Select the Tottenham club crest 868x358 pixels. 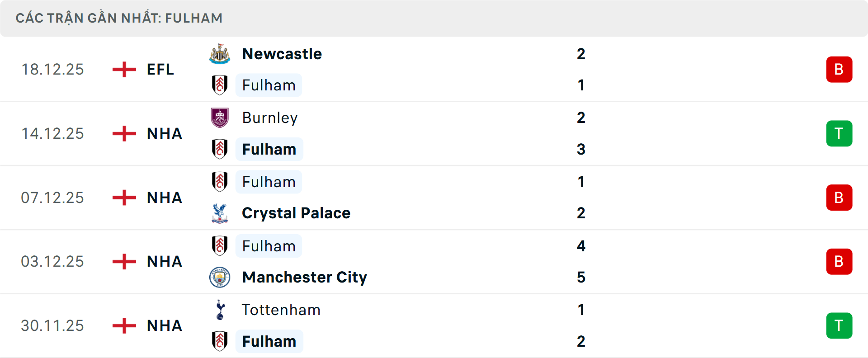220,310
